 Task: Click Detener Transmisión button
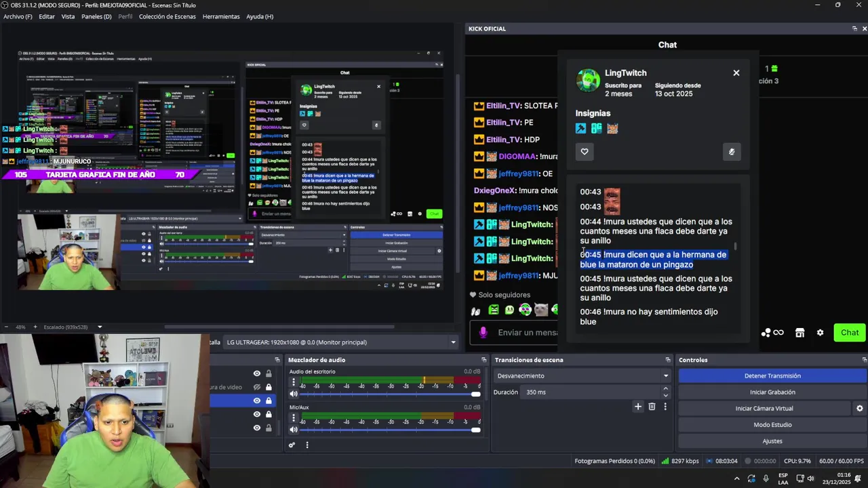point(772,376)
